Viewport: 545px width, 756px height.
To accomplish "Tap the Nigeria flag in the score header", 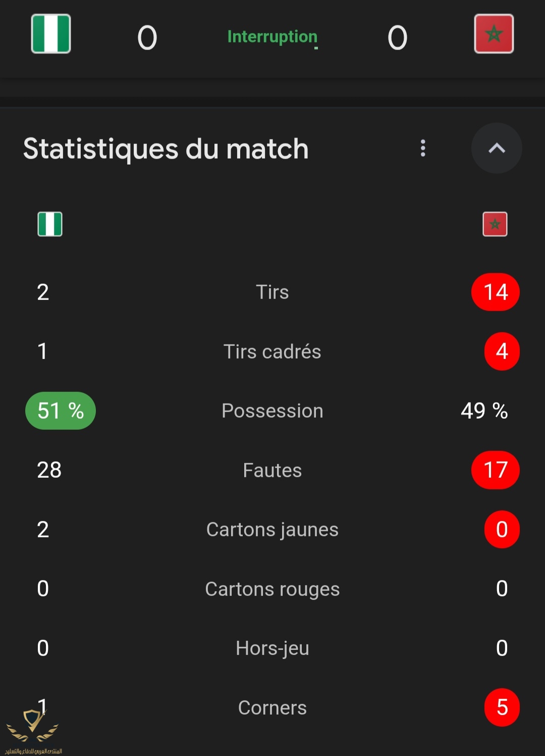I will [x=51, y=34].
